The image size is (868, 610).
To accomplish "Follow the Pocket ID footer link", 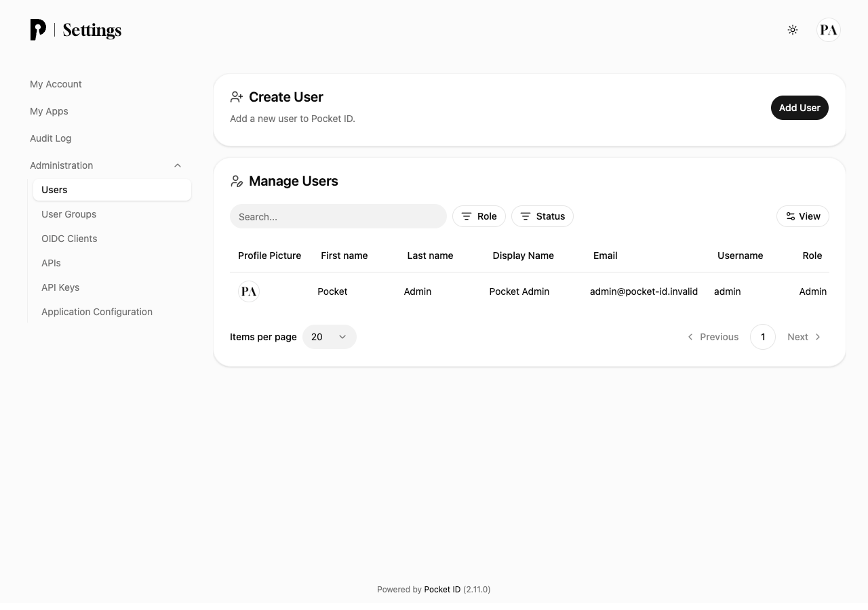I will [x=442, y=590].
